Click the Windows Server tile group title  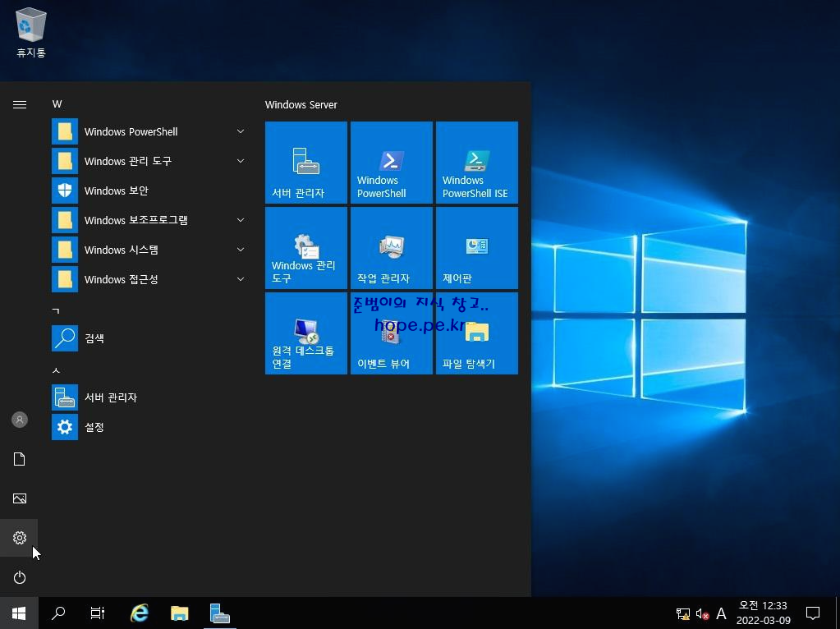(x=301, y=104)
